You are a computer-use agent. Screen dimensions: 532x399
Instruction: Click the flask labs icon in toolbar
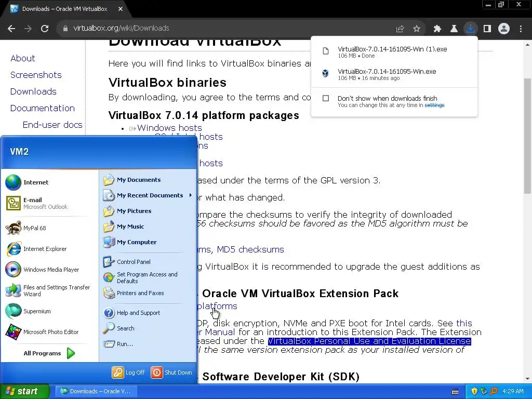pos(454,29)
